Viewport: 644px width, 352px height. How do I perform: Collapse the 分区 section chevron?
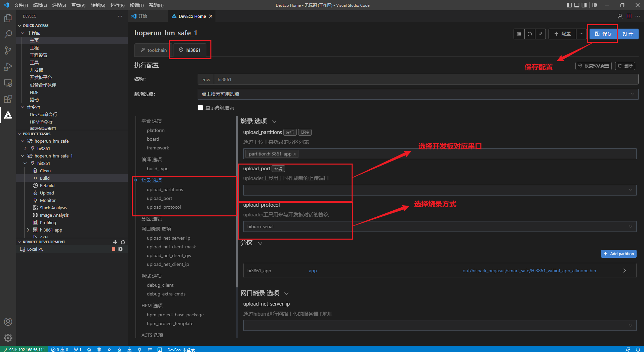click(x=260, y=243)
